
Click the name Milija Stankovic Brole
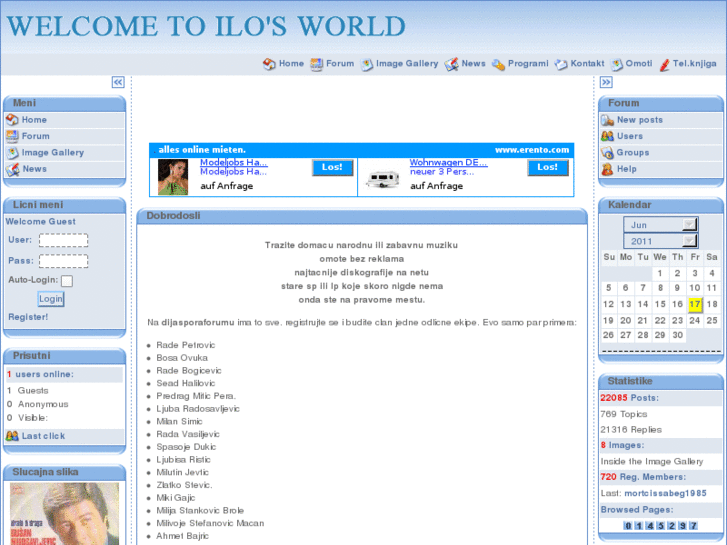pyautogui.click(x=200, y=510)
